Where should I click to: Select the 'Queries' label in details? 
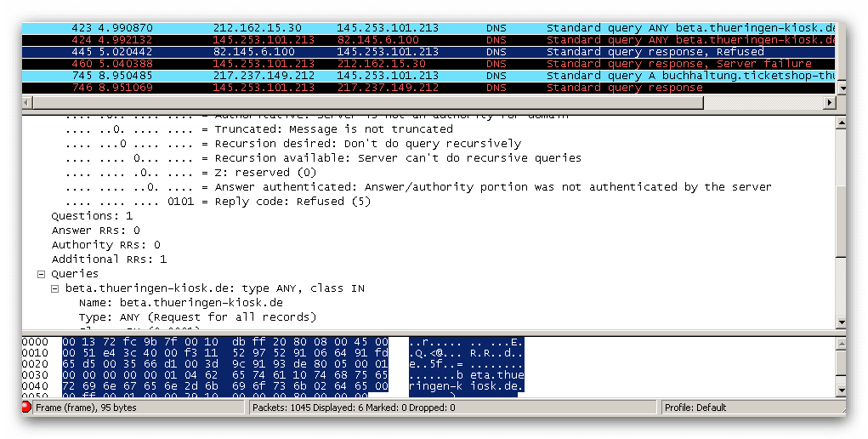(x=75, y=274)
